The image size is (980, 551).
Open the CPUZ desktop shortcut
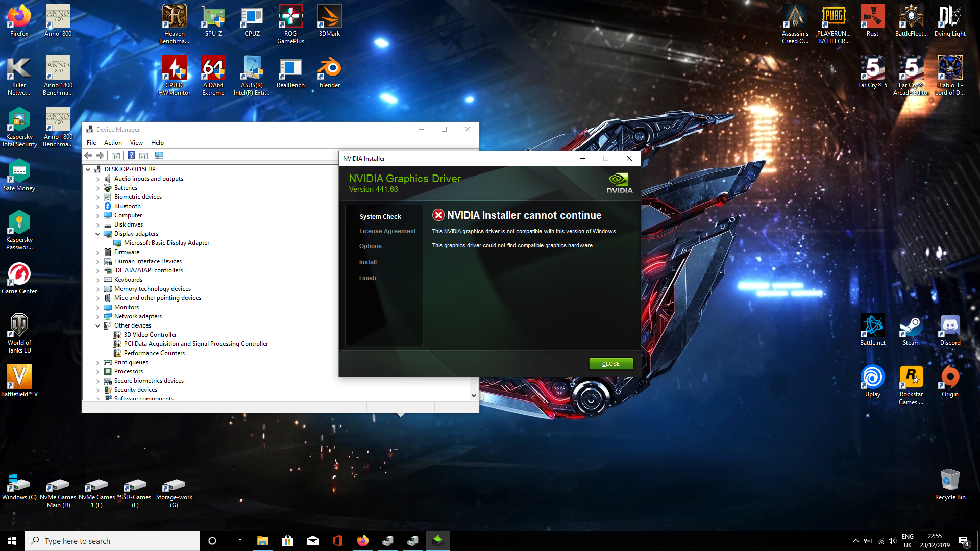coord(252,20)
